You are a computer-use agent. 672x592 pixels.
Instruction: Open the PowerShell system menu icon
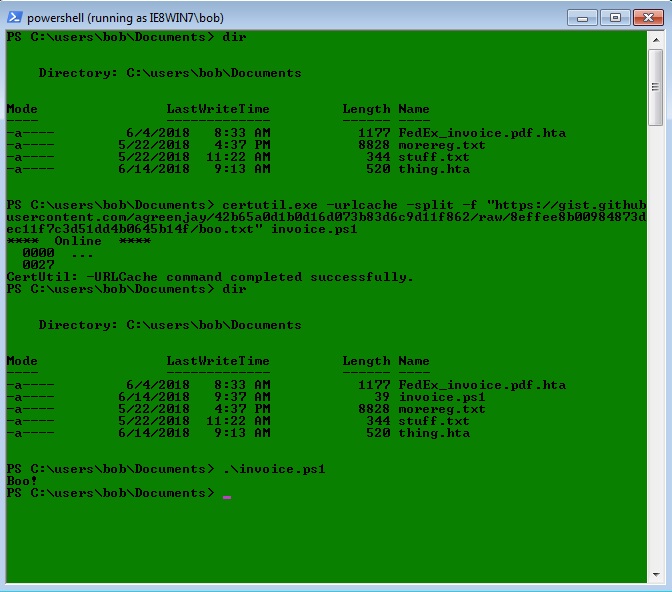pyautogui.click(x=15, y=17)
